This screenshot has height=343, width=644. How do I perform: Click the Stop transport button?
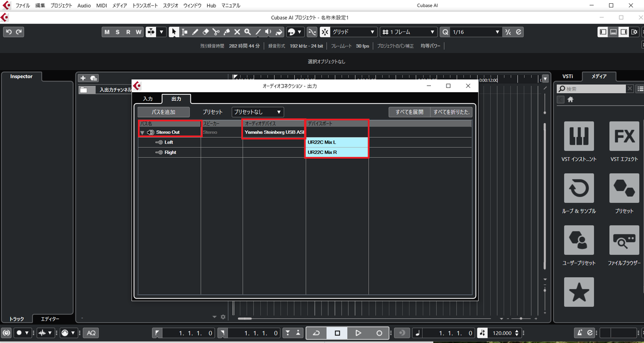coord(337,333)
